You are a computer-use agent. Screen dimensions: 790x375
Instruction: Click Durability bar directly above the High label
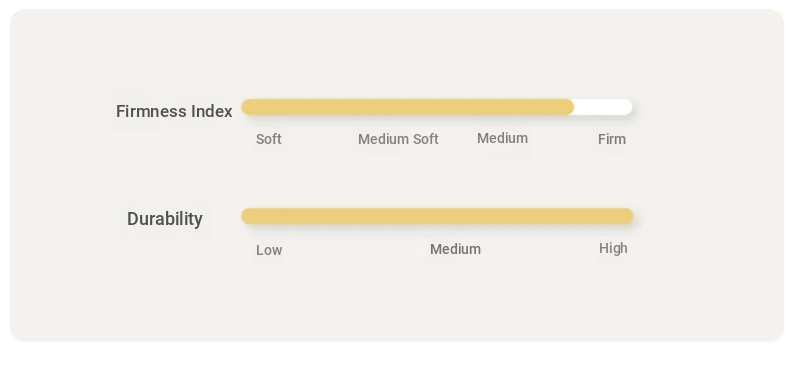pos(613,216)
